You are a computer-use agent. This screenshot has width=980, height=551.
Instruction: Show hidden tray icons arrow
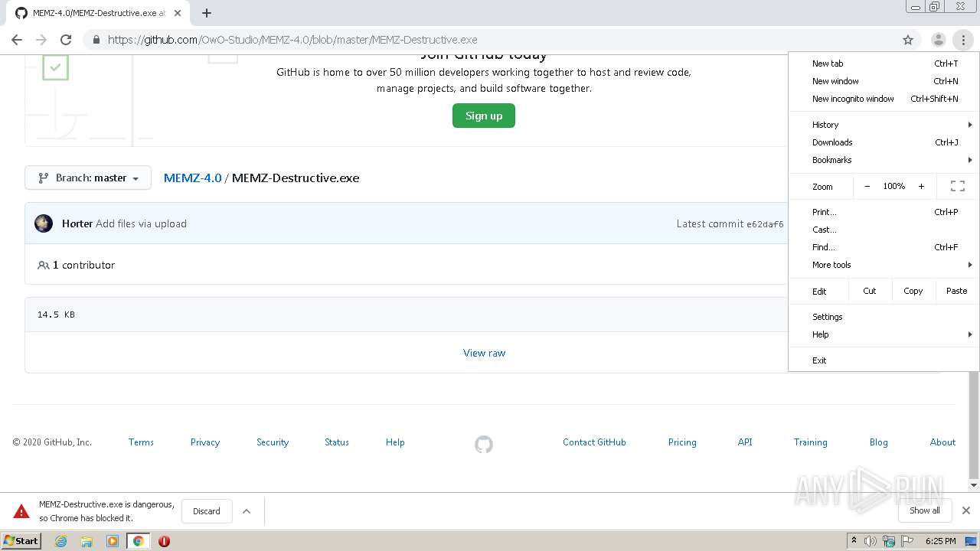pyautogui.click(x=854, y=541)
